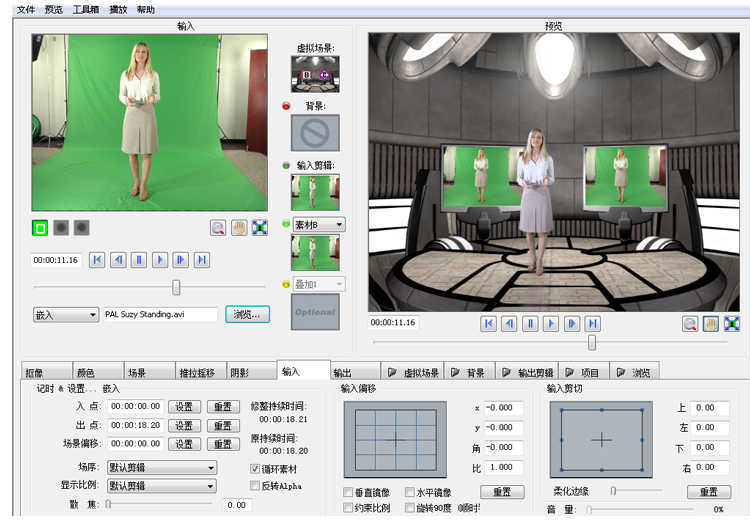750x522 pixels.
Task: Click the zoom magnifier icon under input preview
Action: tap(218, 228)
